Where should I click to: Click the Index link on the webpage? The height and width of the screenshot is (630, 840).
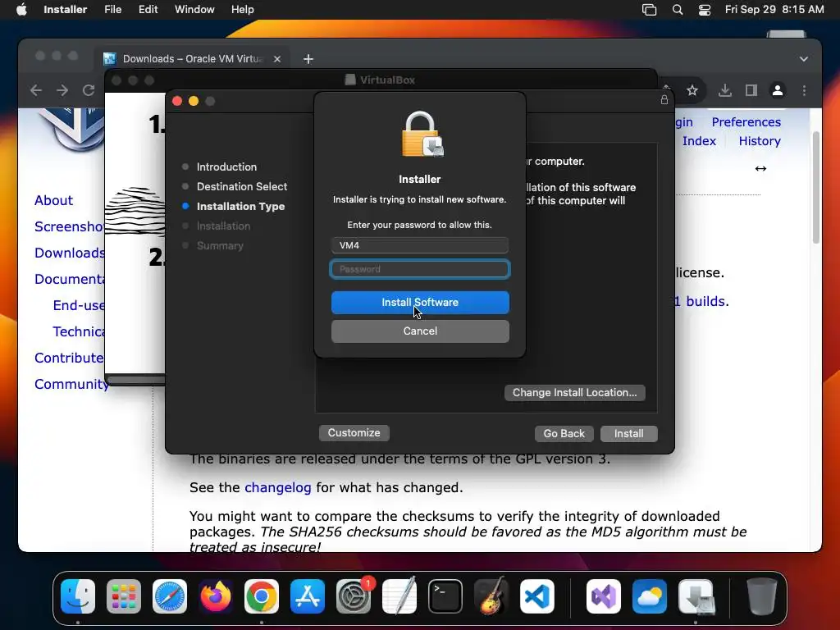[699, 141]
